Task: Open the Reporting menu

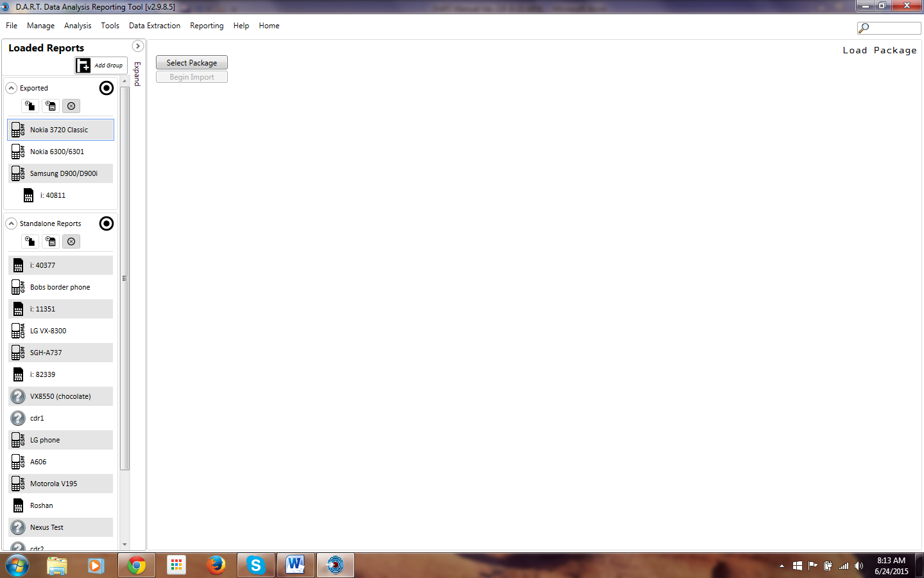Action: pyautogui.click(x=207, y=26)
